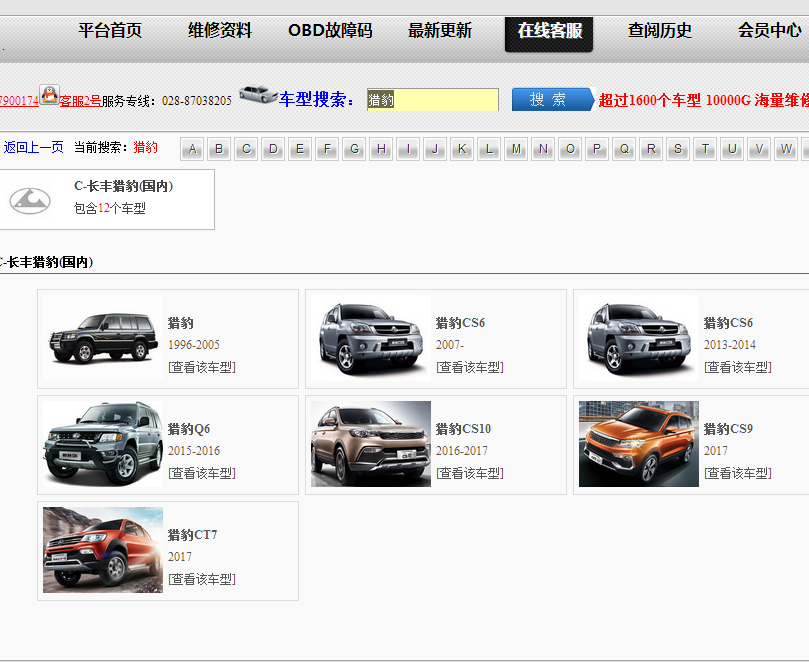The height and width of the screenshot is (662, 809).
Task: Filter by letter A
Action: tap(192, 149)
